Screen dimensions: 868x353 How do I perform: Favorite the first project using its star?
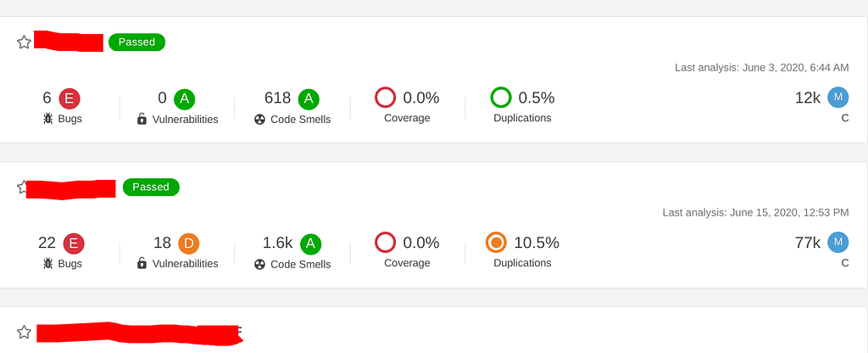point(25,42)
